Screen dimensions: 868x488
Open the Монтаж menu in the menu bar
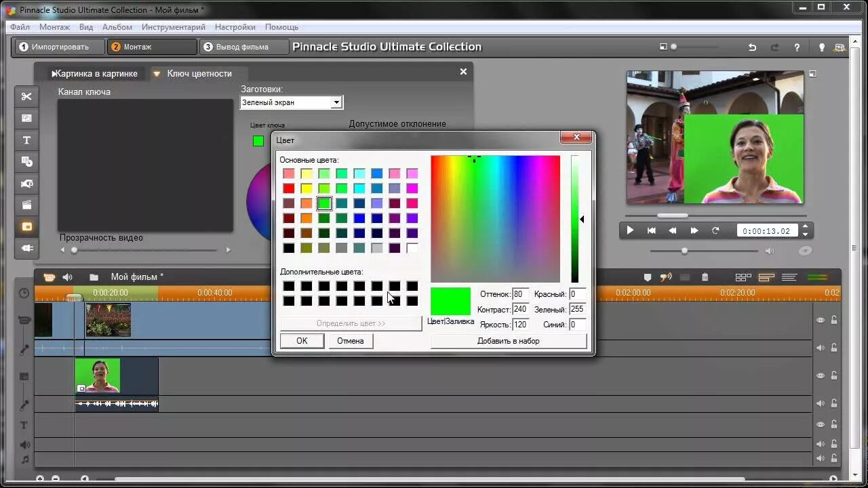click(54, 27)
